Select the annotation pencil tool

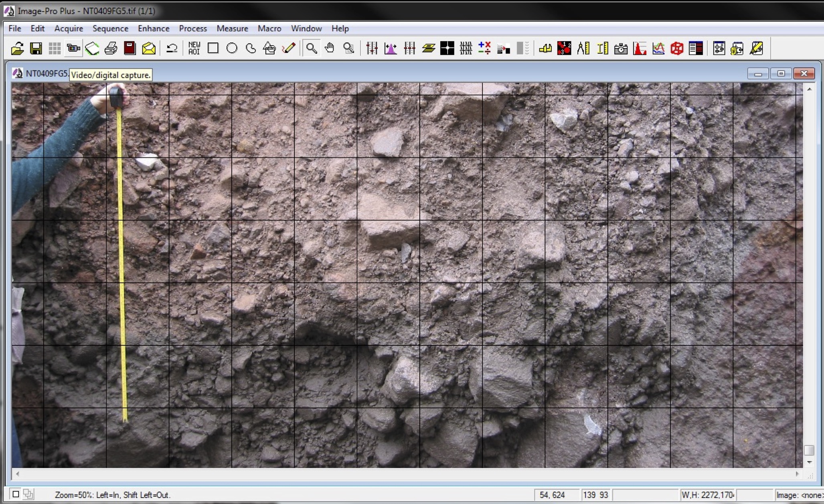click(x=288, y=48)
